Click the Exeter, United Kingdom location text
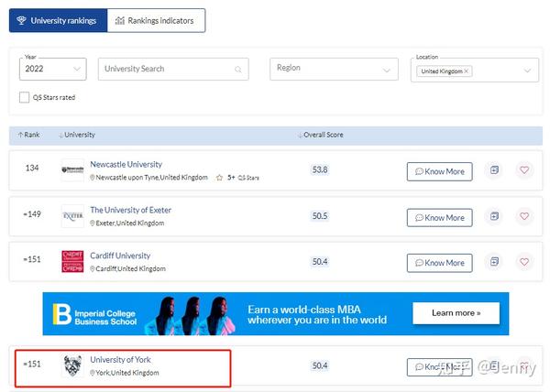550x392 pixels. click(x=127, y=223)
